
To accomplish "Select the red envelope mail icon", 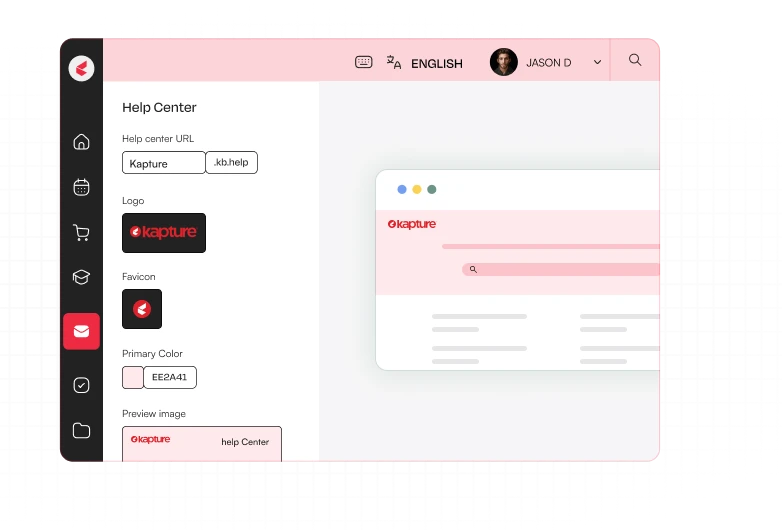I will tap(81, 331).
